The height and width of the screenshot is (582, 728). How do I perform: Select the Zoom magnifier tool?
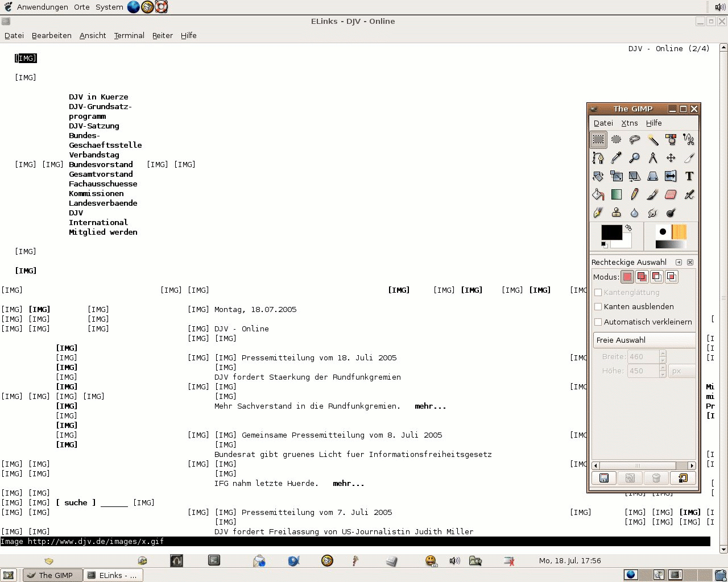[x=635, y=158]
